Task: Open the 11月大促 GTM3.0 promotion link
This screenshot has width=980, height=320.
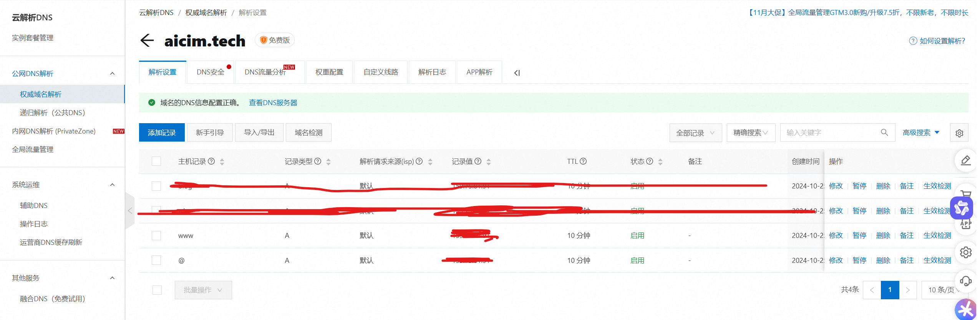Action: point(857,13)
